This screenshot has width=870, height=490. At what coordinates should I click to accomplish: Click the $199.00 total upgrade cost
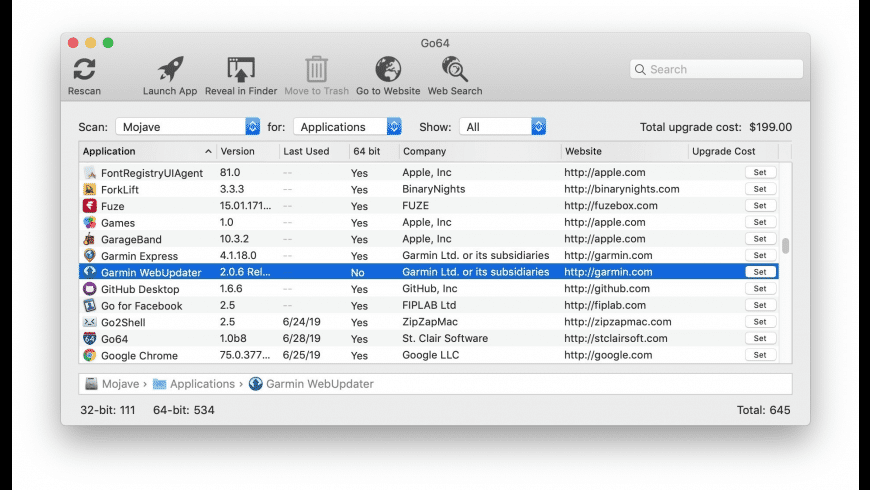tap(771, 127)
